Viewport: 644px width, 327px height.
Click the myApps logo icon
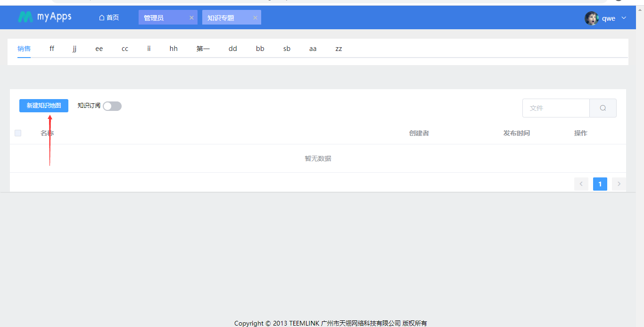click(x=25, y=17)
